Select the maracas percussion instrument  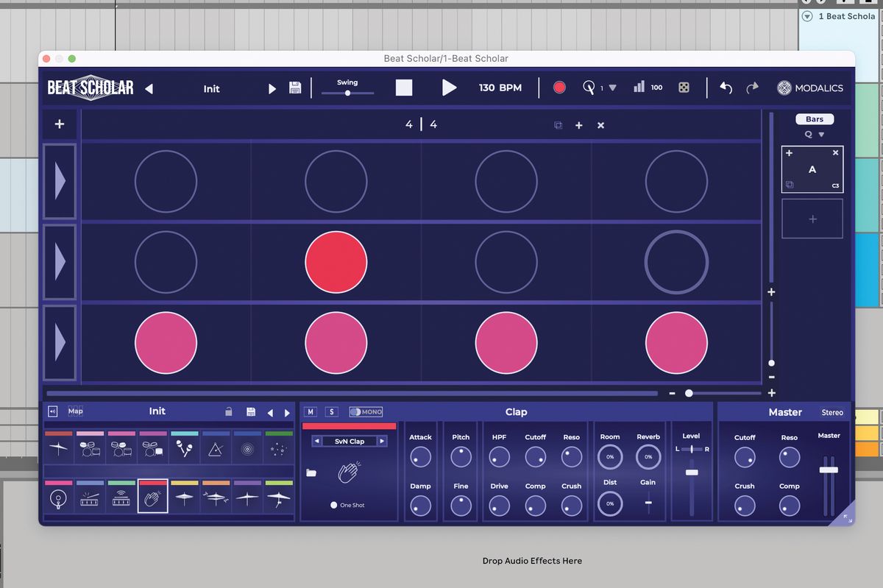point(182,449)
